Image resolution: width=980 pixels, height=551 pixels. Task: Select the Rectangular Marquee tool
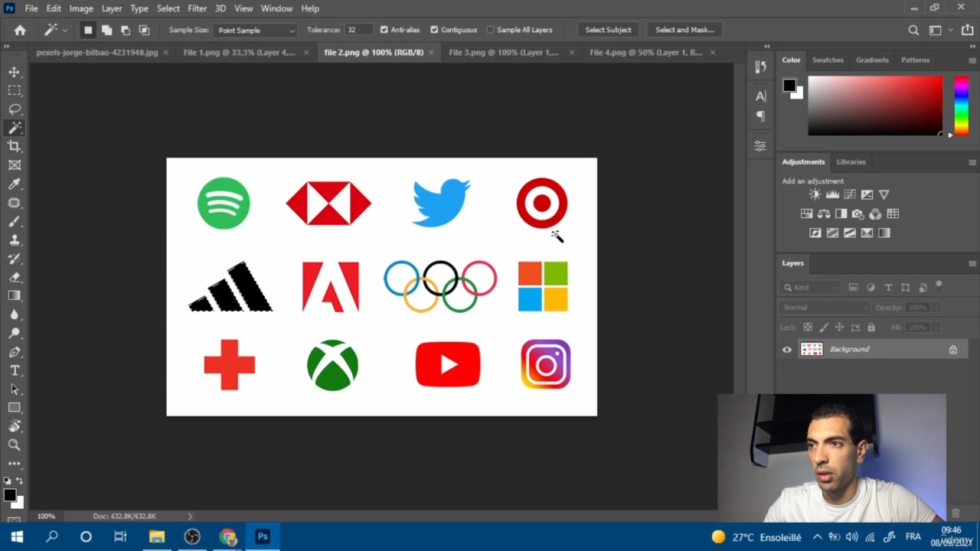pyautogui.click(x=15, y=90)
